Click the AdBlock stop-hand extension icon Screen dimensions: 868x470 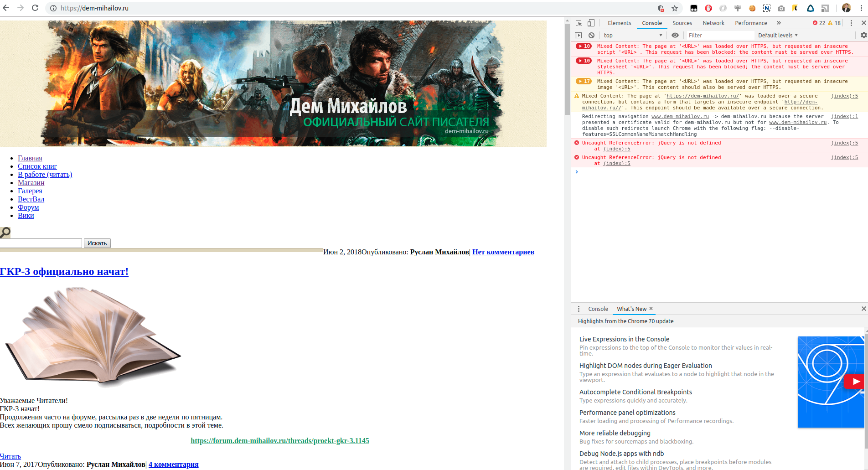click(708, 8)
